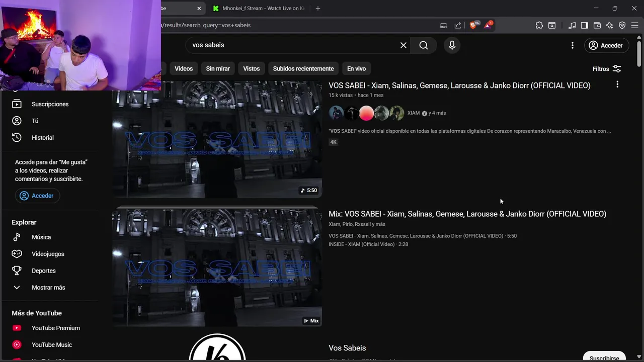Screen dimensions: 644x362
Task: Open the Leo AI sparkle icon
Action: [x=609, y=25]
